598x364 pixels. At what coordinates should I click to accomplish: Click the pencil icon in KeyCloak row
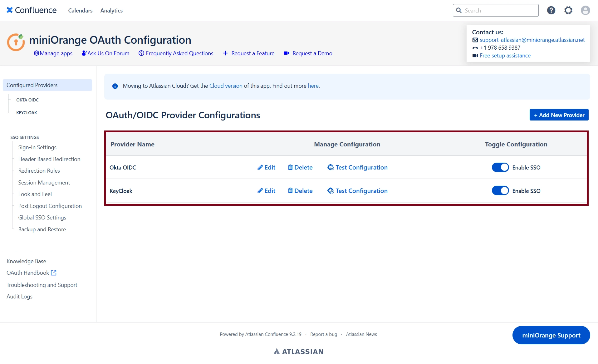260,191
